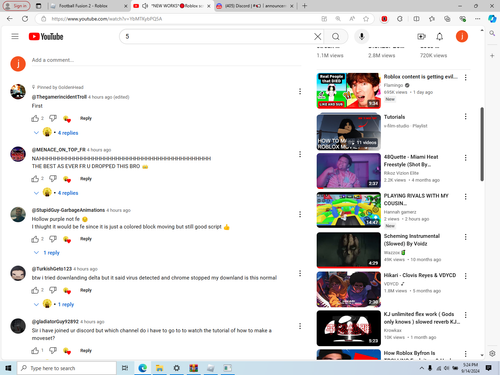Open Settings gear on the taskbar
The height and width of the screenshot is (375, 500).
point(177,368)
